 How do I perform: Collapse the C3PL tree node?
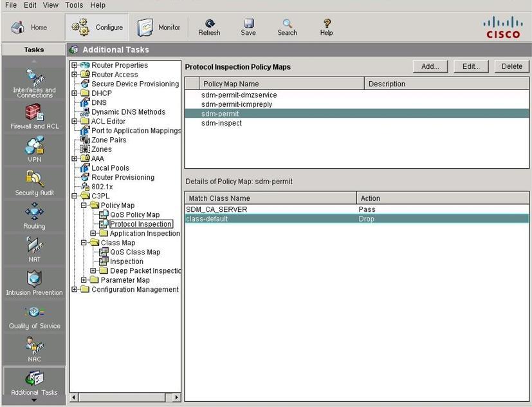pyautogui.click(x=75, y=196)
